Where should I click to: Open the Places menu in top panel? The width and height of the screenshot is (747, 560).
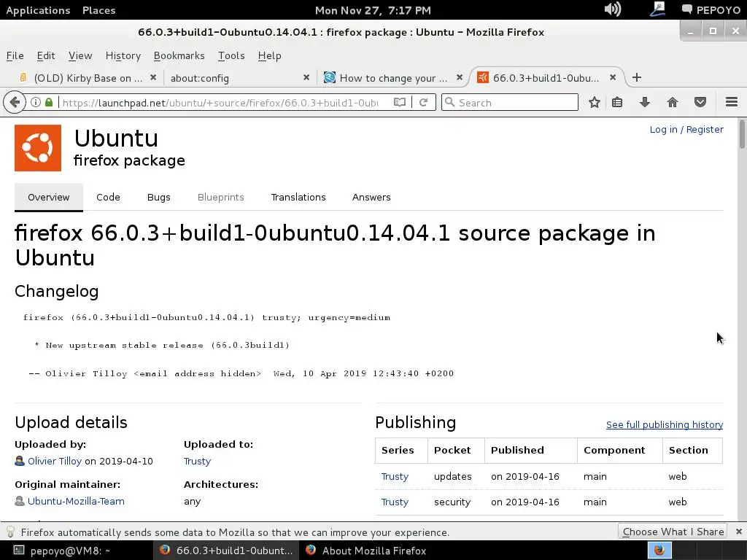pyautogui.click(x=98, y=10)
